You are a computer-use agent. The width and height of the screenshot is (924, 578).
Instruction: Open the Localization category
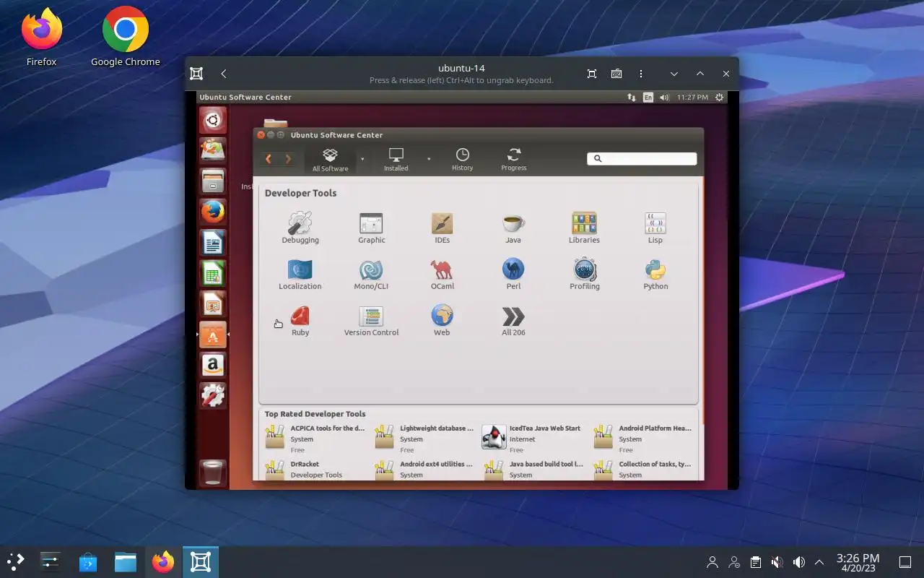tap(300, 274)
